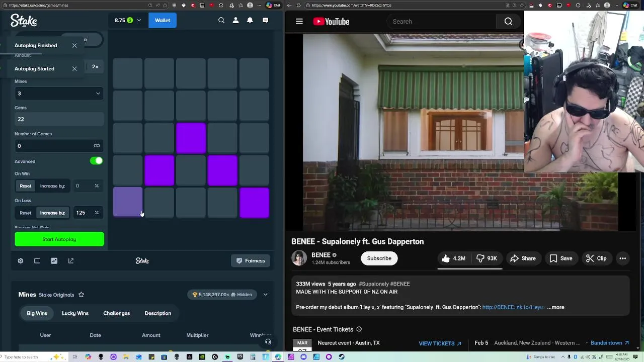
Task: Select Increase by under On Win
Action: [52, 186]
